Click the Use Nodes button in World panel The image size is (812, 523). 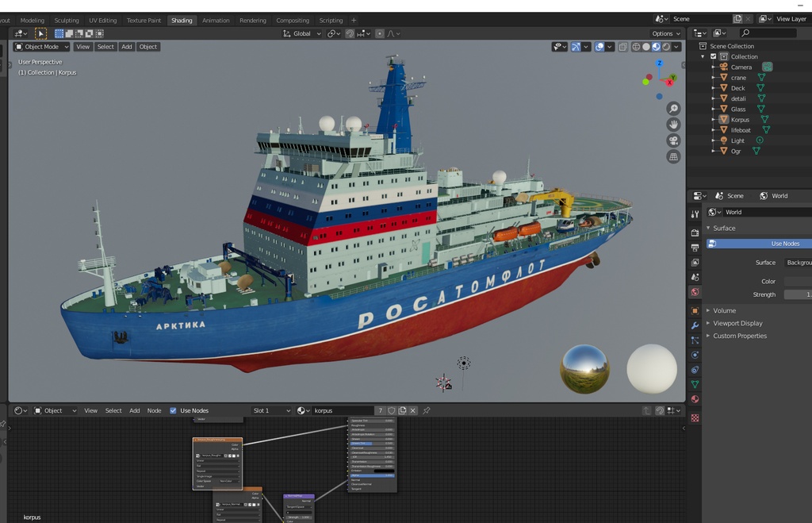click(x=759, y=244)
